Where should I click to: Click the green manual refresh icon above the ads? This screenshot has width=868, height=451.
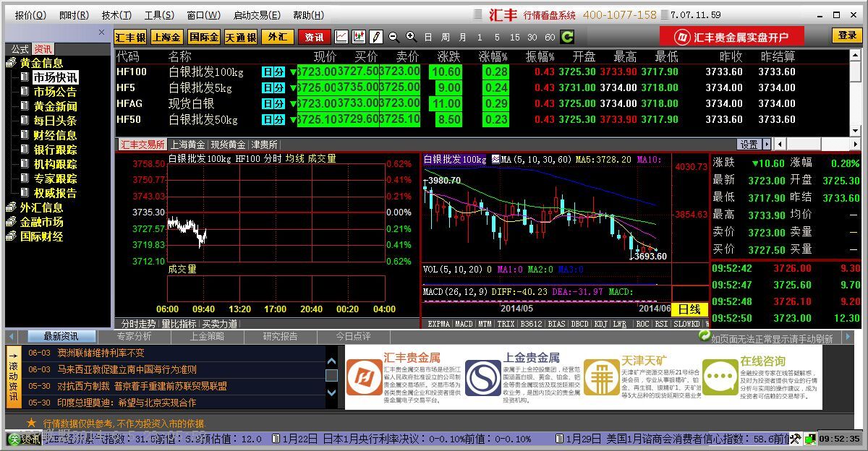click(704, 336)
